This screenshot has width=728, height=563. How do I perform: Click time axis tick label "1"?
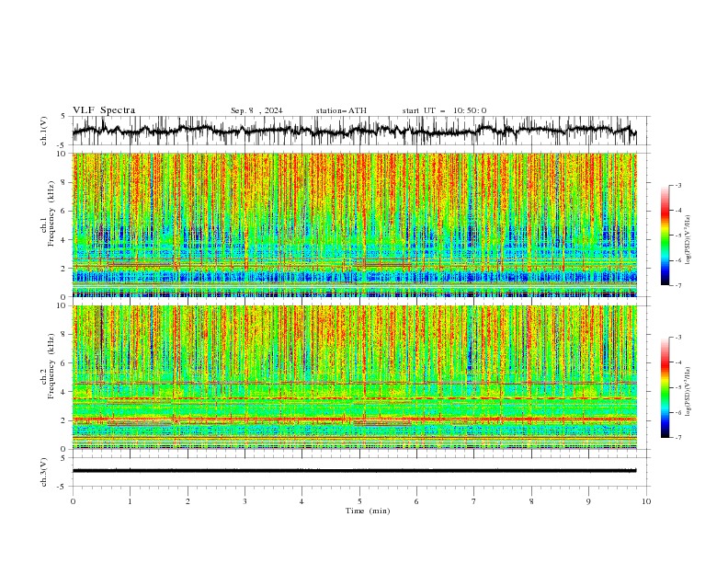pos(130,501)
